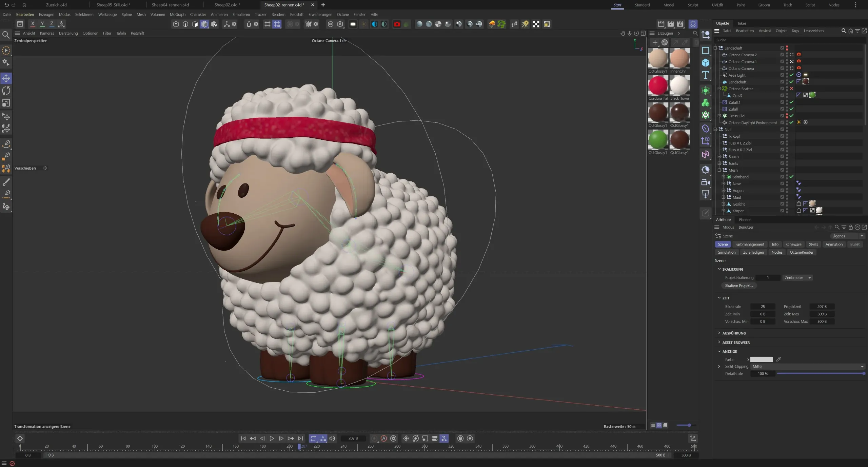Toggle the red X on Octane Scatter
868x467 pixels.
coord(791,89)
